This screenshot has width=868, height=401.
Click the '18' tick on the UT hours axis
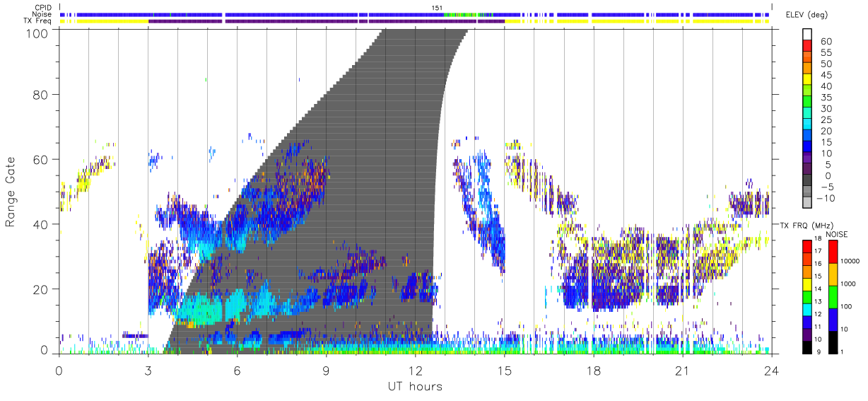593,371
